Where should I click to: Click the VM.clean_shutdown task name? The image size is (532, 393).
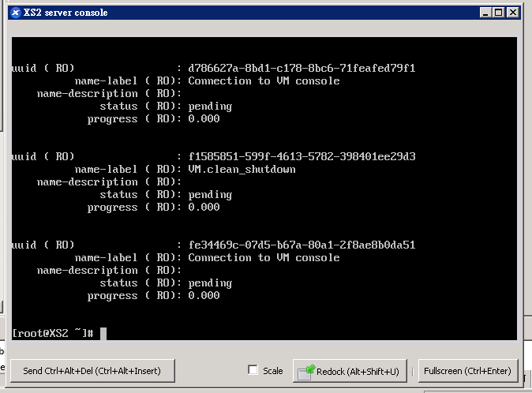[x=242, y=169]
